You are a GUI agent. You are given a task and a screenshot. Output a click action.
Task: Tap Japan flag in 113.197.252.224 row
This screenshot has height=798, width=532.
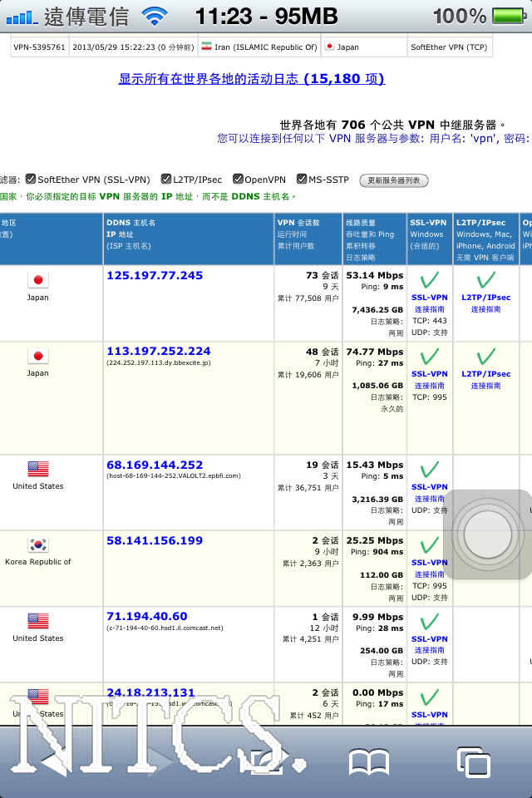38,356
